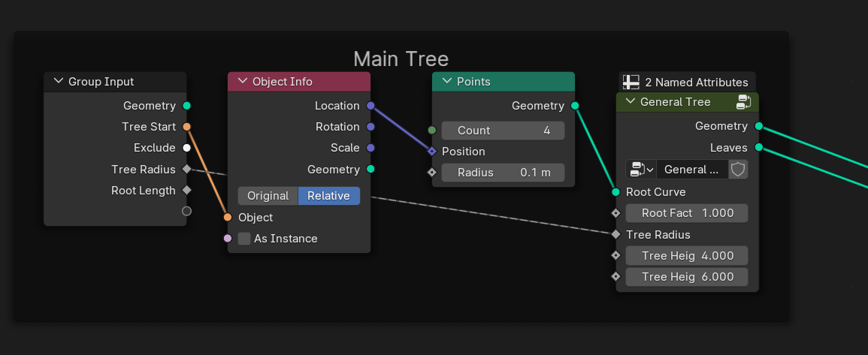Click the Object Info Rotation socket
The width and height of the screenshot is (868, 355).
(370, 127)
